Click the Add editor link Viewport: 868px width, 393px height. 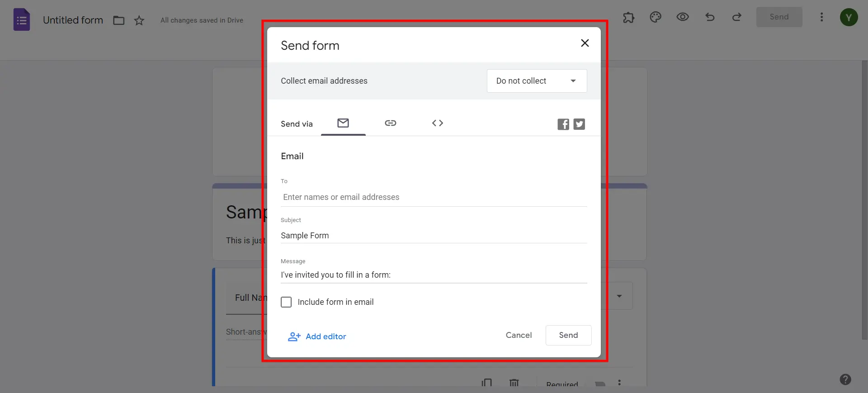click(x=317, y=336)
